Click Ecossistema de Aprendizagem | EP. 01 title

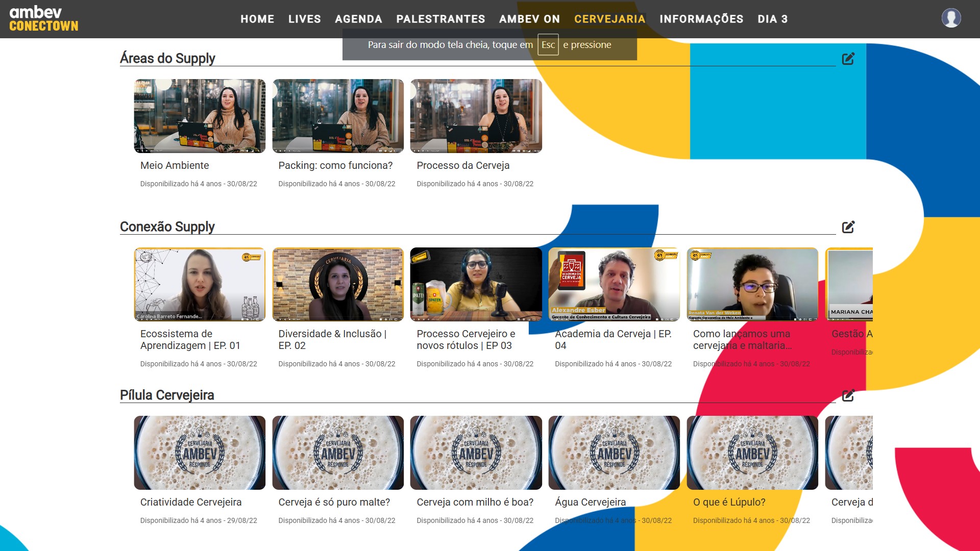click(190, 339)
